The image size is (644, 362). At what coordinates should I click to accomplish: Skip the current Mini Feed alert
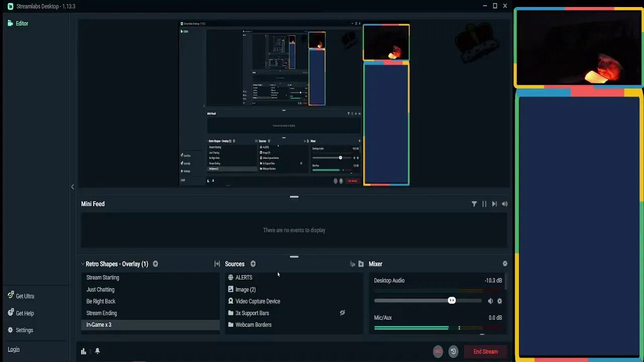tap(494, 204)
